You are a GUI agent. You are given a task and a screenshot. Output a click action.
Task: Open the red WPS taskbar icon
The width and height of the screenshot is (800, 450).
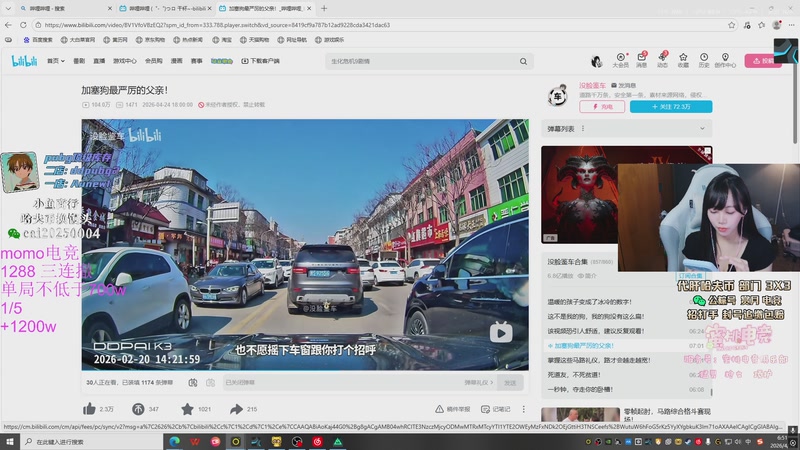pos(195,441)
